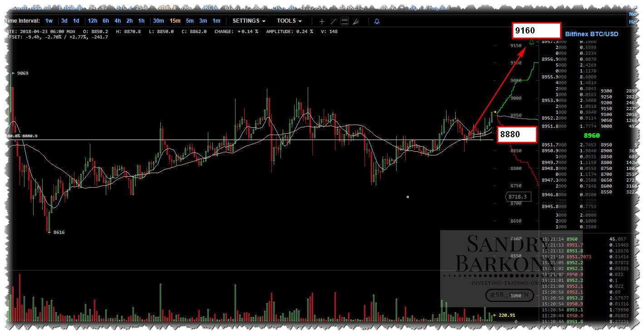Select the trade with amount 2.57977

pyautogui.click(x=586, y=298)
